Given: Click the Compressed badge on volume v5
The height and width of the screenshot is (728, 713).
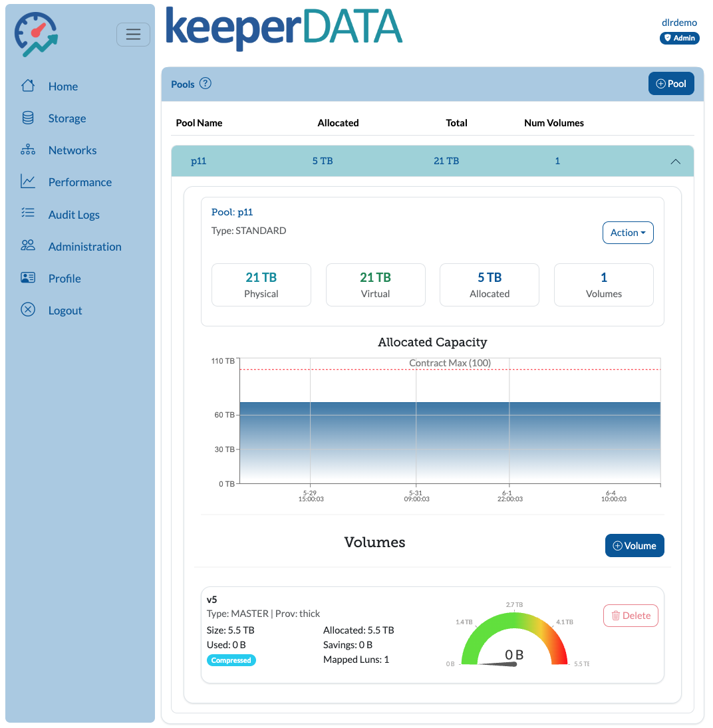Looking at the screenshot, I should 231,660.
